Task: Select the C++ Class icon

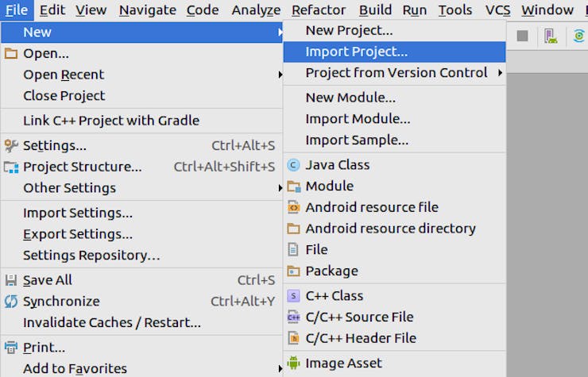Action: [294, 296]
